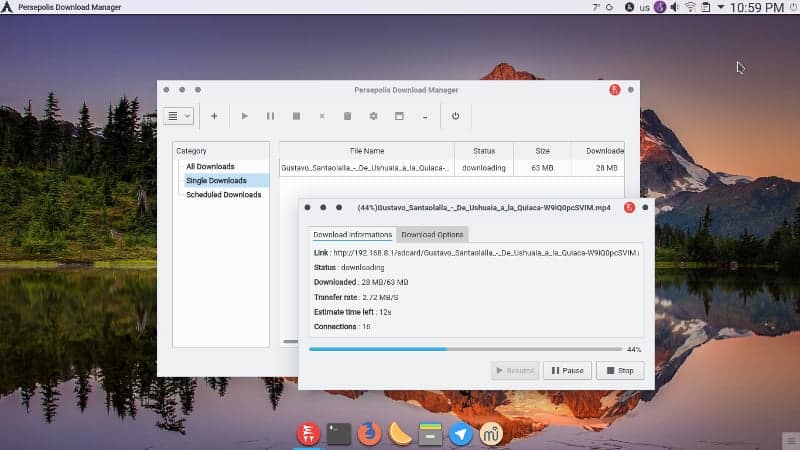Open the menu dropdown button in toolbar
This screenshot has width=800, height=450.
pyautogui.click(x=179, y=116)
